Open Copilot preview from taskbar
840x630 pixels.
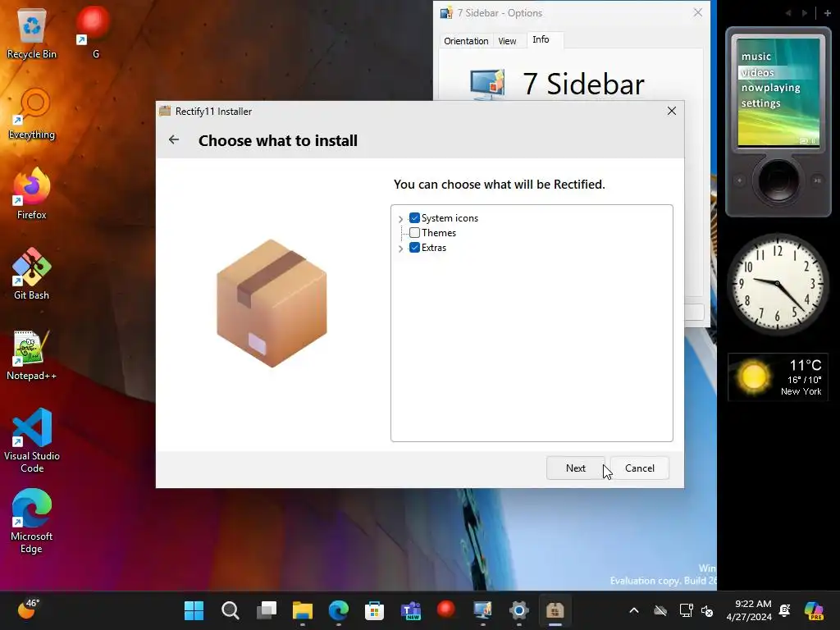coord(814,610)
